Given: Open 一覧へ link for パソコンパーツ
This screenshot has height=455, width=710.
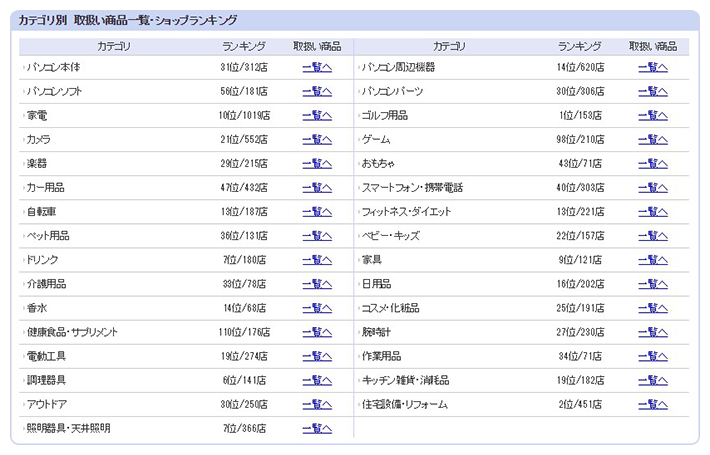Looking at the screenshot, I should click(x=653, y=91).
